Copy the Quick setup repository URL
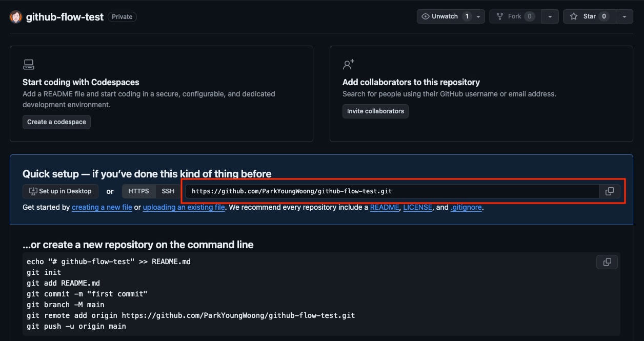The image size is (644, 341). point(610,191)
